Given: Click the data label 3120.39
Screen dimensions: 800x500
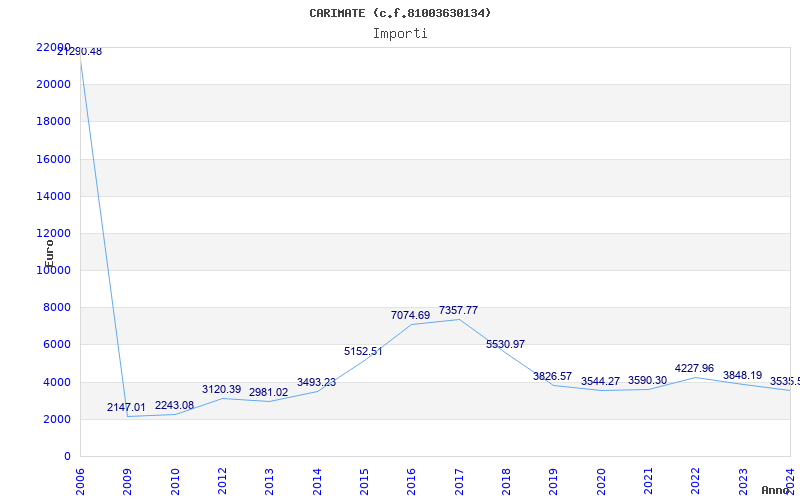Looking at the screenshot, I should click(221, 390).
